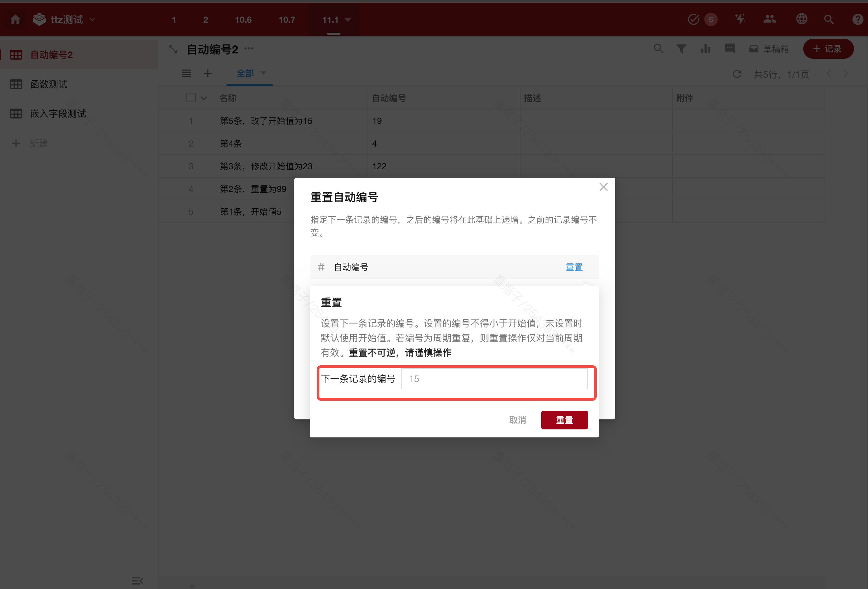
Task: Open record 第4条
Action: [231, 144]
